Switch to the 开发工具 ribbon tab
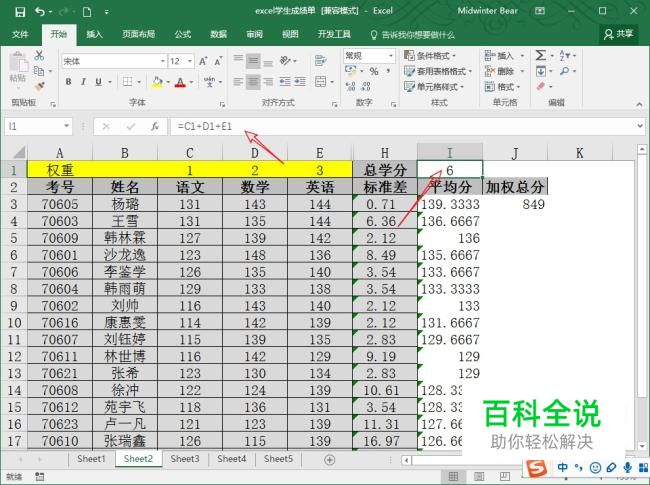This screenshot has width=650, height=485. point(334,34)
